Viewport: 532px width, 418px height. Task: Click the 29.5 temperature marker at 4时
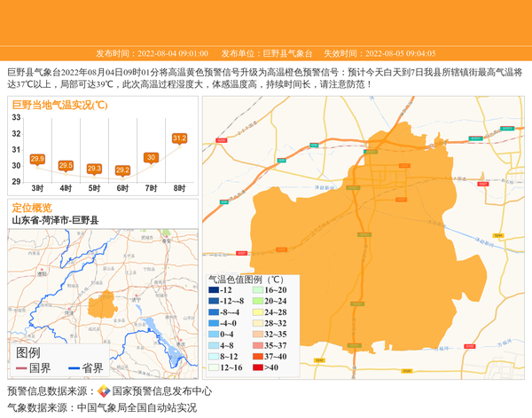[66, 165]
